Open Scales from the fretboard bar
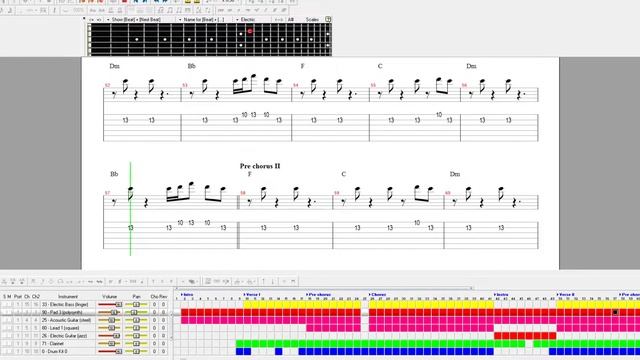640x360 pixels. (312, 19)
